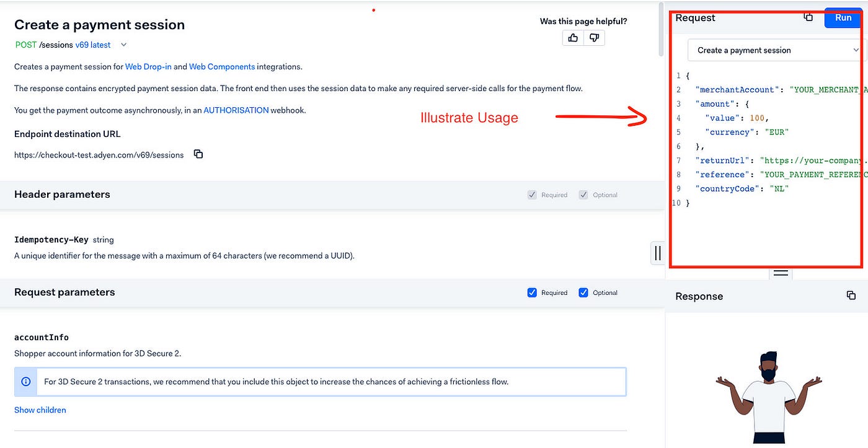Run the request

843,17
